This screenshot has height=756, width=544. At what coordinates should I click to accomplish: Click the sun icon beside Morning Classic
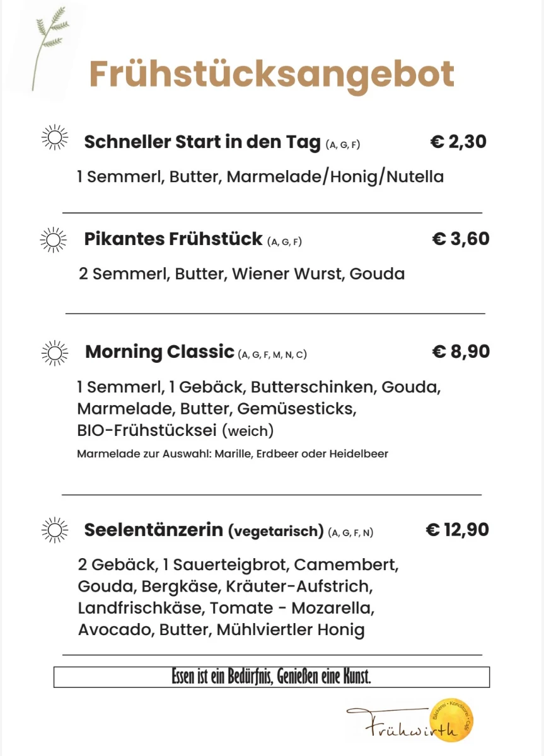[54, 353]
